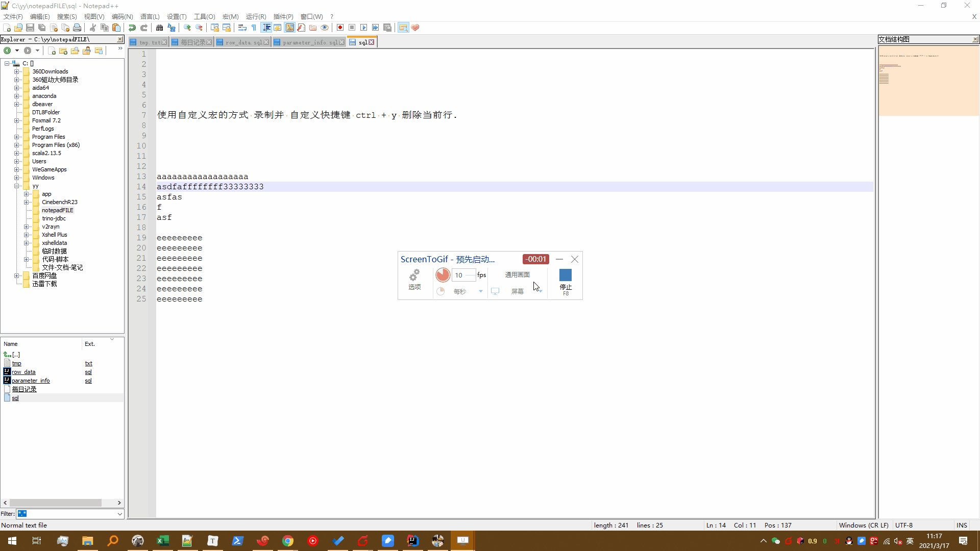
Task: Open the 屏幕 capture area dropdown
Action: coord(540,291)
